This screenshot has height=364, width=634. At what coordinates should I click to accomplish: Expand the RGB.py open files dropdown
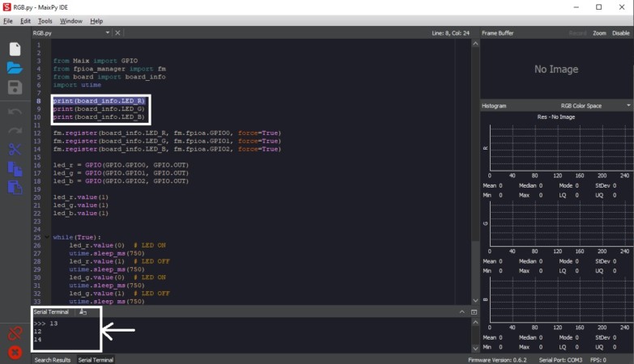click(x=108, y=32)
